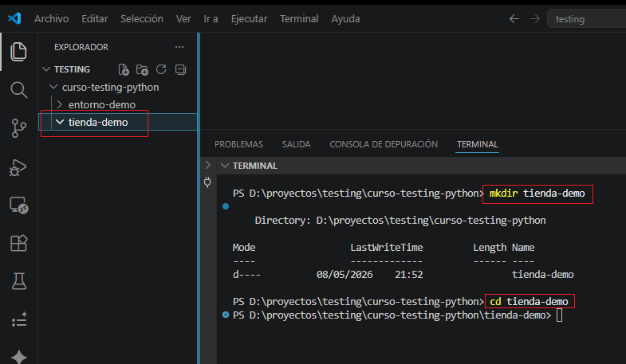
Task: Go forward with the right arrow
Action: point(535,19)
